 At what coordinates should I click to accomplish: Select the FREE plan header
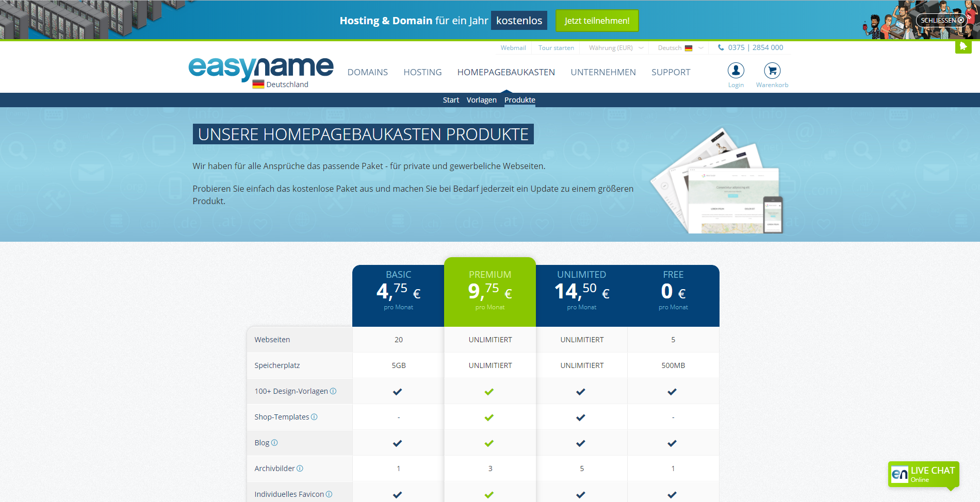[673, 296]
